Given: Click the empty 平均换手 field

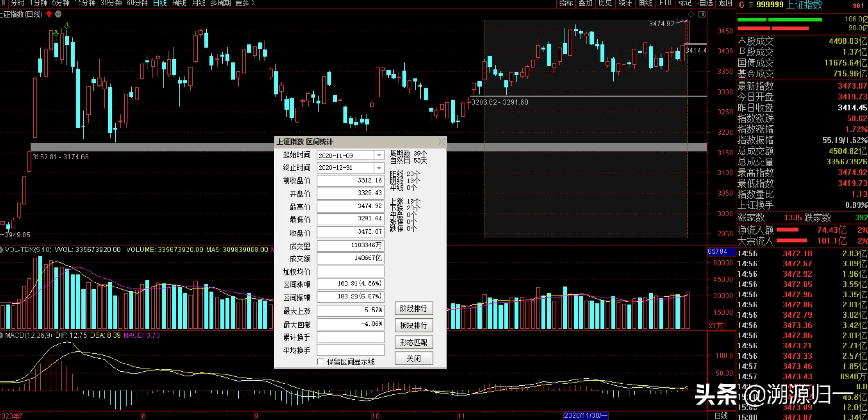Looking at the screenshot, I should pyautogui.click(x=350, y=350).
